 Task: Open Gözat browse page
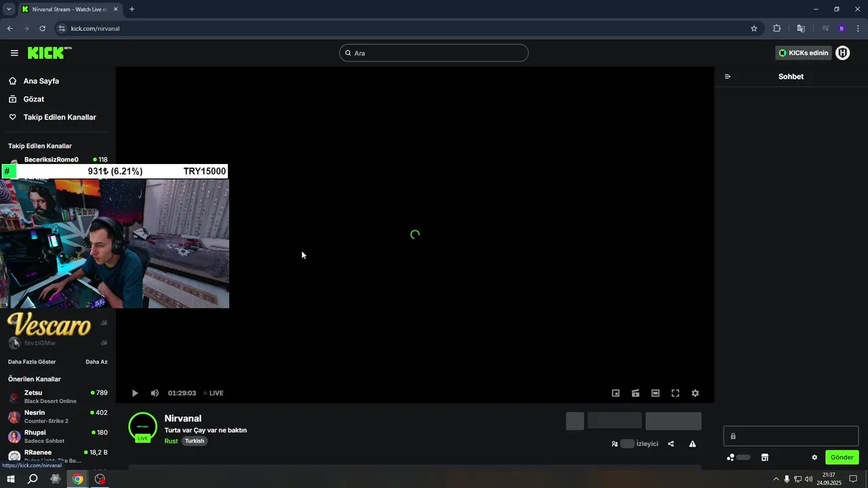33,99
